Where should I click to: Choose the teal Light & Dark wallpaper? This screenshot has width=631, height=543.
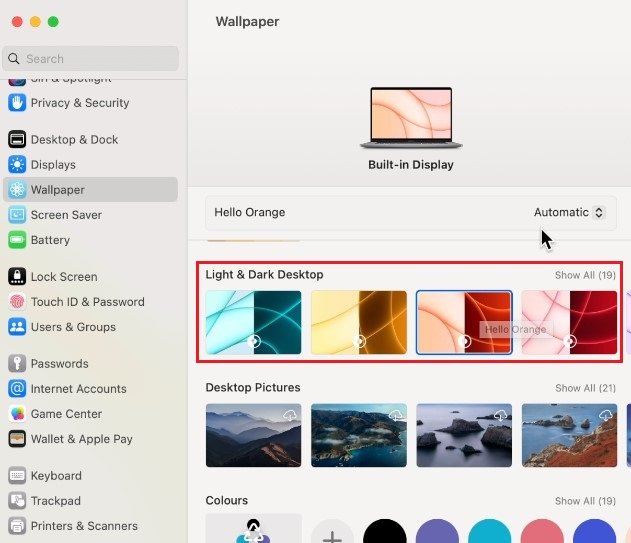tap(253, 322)
